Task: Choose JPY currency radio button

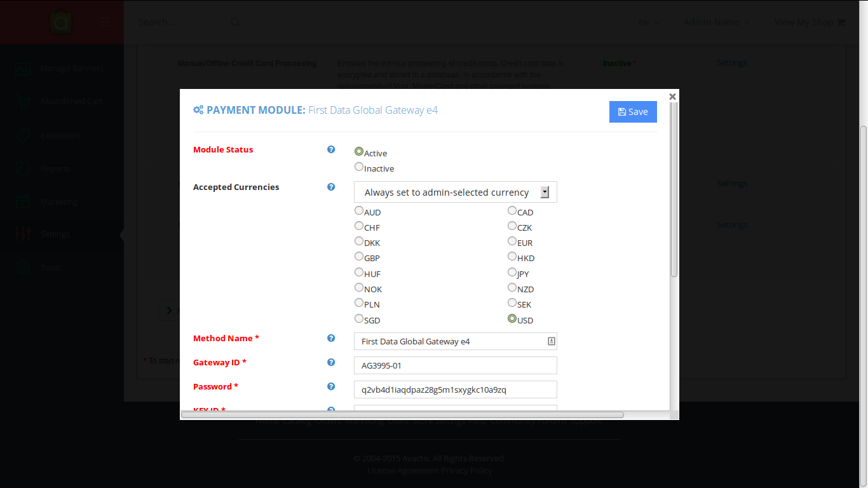Action: tap(512, 272)
